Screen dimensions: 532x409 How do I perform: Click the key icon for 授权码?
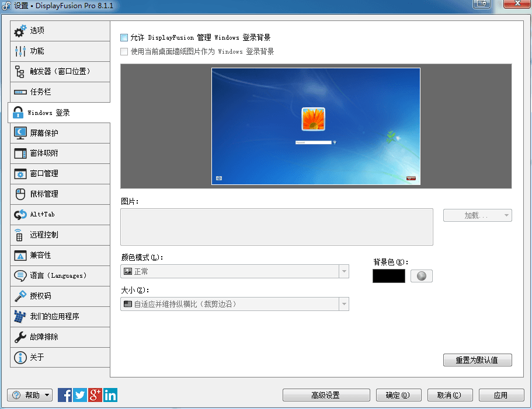tap(20, 296)
